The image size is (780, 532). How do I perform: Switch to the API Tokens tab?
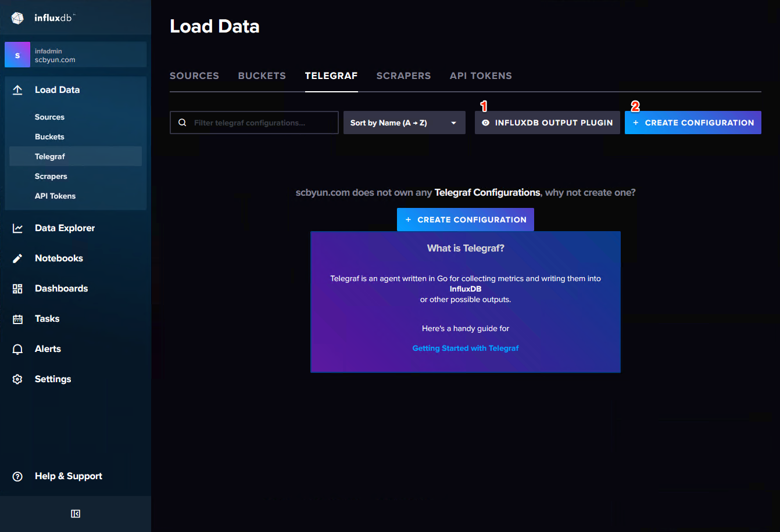click(481, 76)
